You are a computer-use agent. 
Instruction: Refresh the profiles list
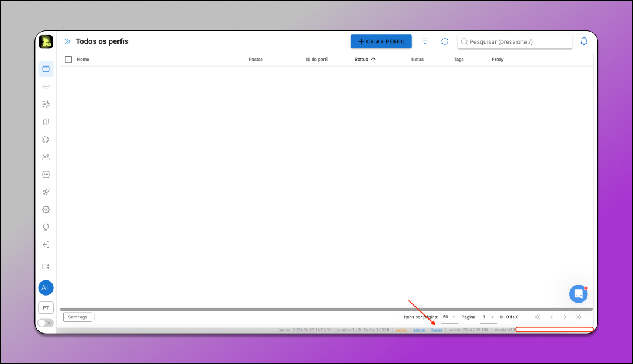tap(444, 41)
